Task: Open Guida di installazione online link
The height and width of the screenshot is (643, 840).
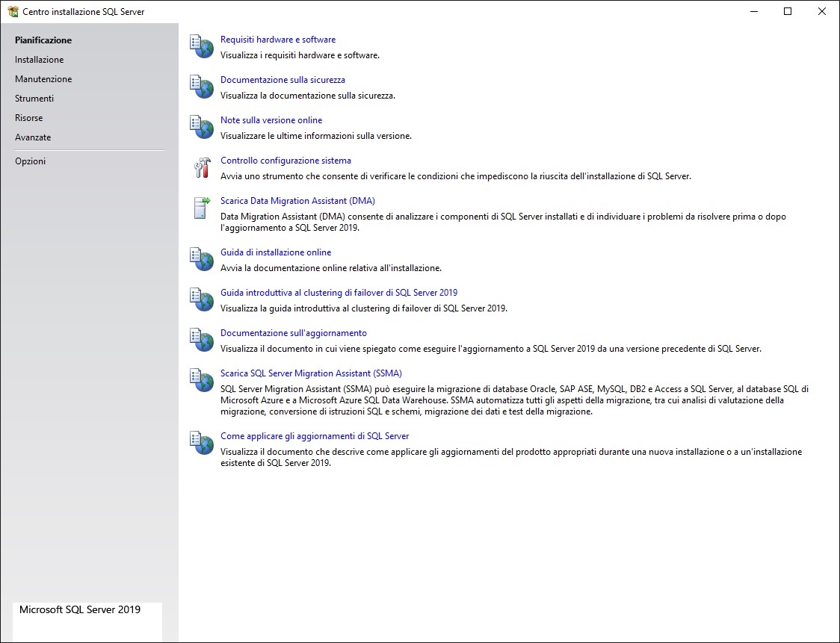Action: [x=276, y=252]
